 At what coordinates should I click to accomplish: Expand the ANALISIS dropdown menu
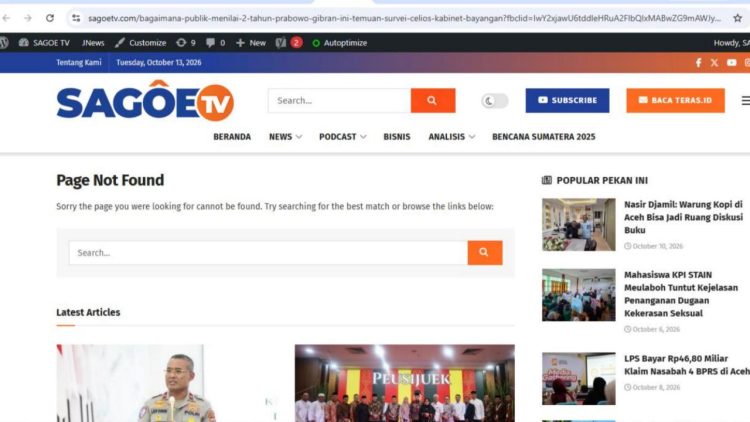452,137
